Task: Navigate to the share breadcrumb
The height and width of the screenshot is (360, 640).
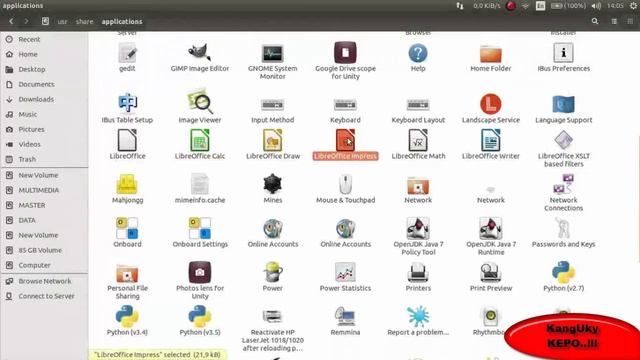Action: (x=84, y=22)
